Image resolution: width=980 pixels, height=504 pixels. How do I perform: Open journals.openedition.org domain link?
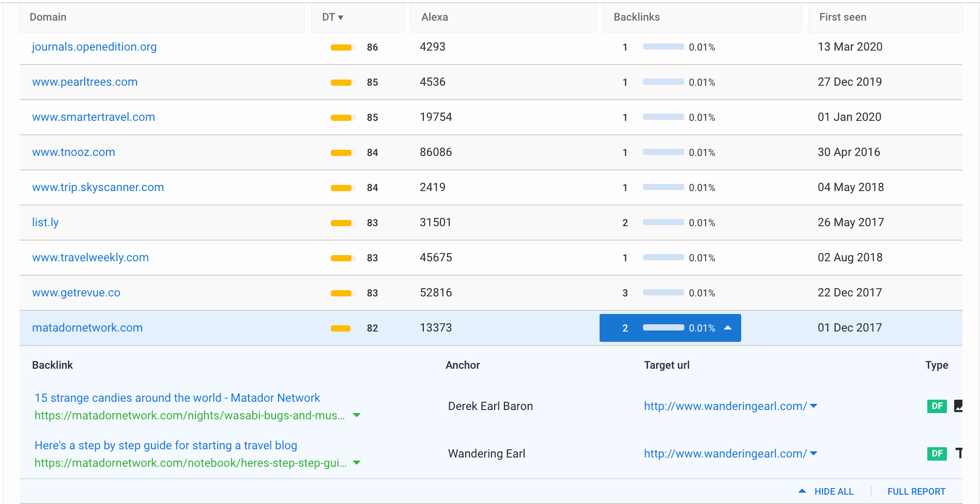coord(94,47)
